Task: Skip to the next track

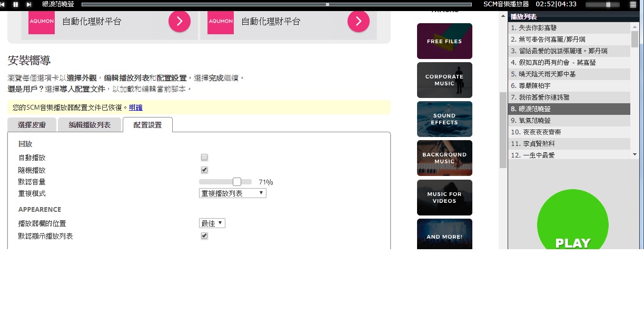Action: click(29, 4)
